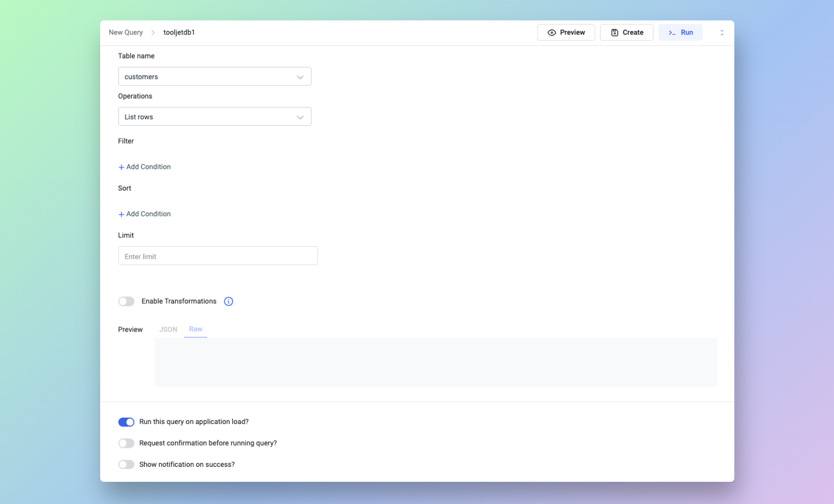Click the New Query breadcrumb link
This screenshot has height=504, width=834.
125,33
